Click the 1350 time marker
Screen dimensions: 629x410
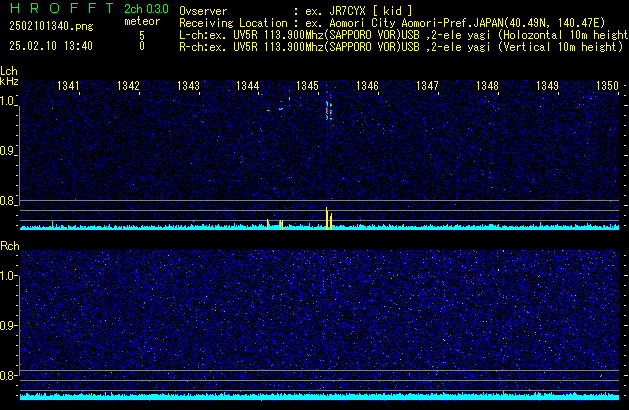[x=607, y=86]
